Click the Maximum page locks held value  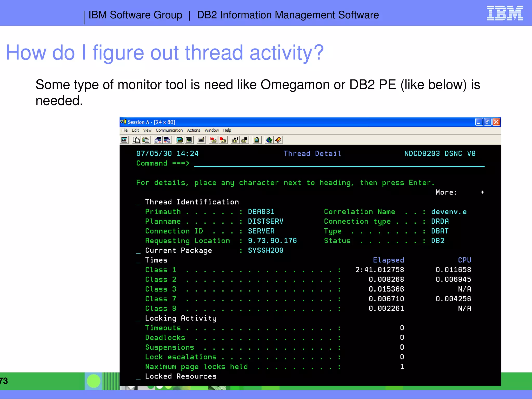(x=402, y=367)
